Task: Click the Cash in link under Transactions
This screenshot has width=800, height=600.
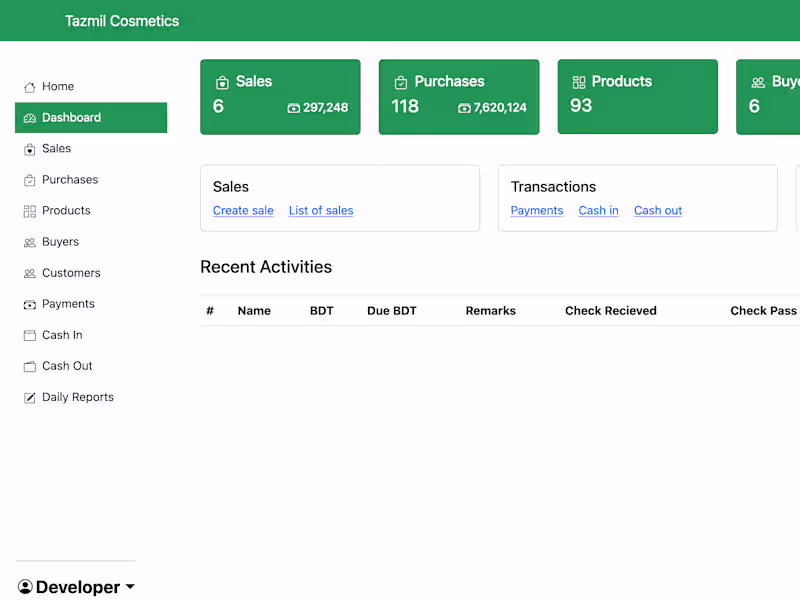Action: point(598,211)
